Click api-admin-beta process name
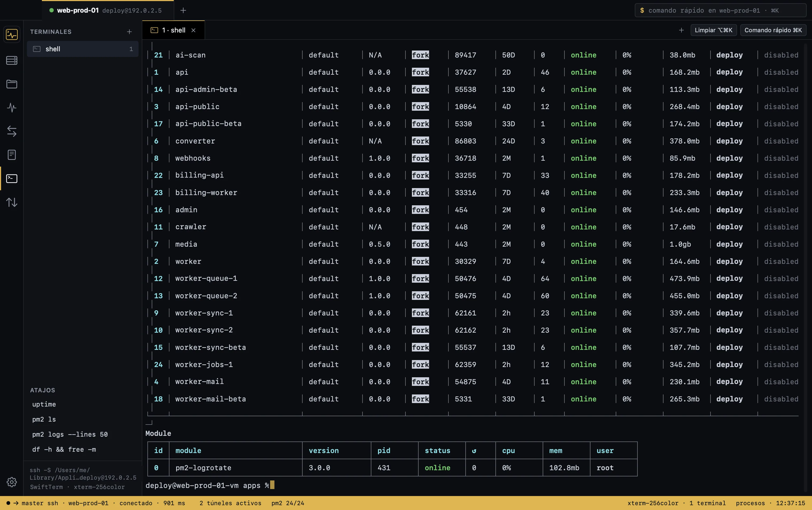The height and width of the screenshot is (510, 812). coord(206,89)
